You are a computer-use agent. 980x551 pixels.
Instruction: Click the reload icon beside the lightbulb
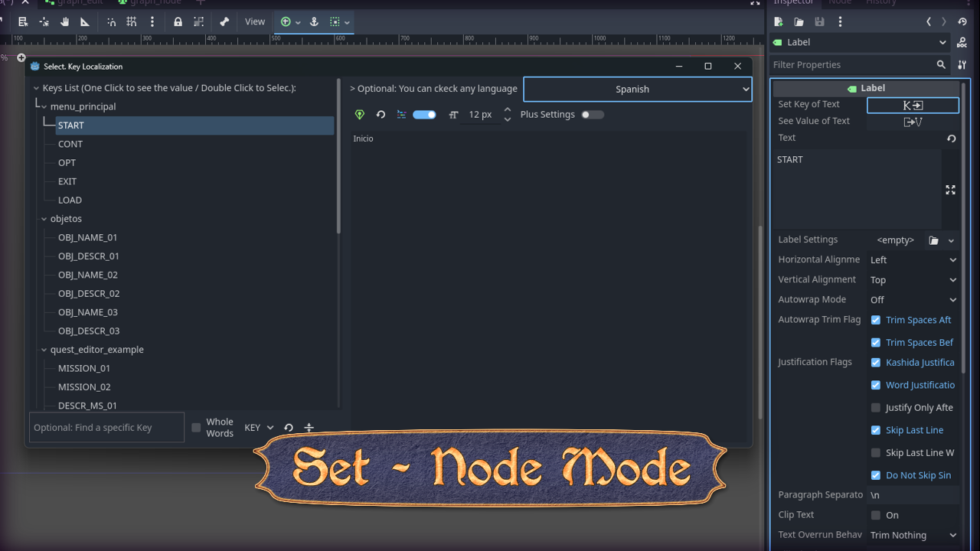381,115
